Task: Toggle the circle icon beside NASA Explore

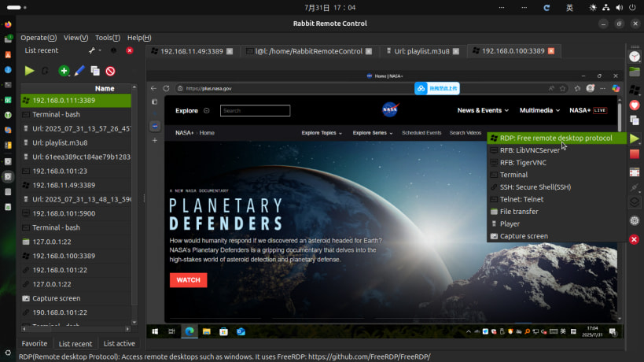Action: pos(207,110)
